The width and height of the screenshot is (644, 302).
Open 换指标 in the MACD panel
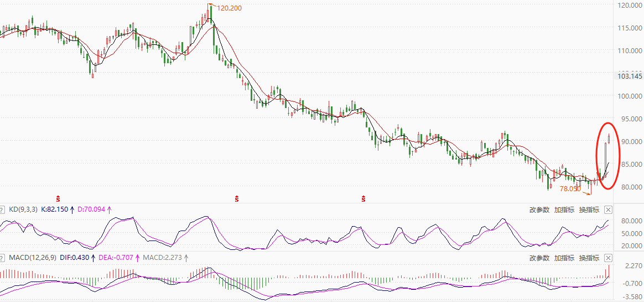tap(589, 258)
